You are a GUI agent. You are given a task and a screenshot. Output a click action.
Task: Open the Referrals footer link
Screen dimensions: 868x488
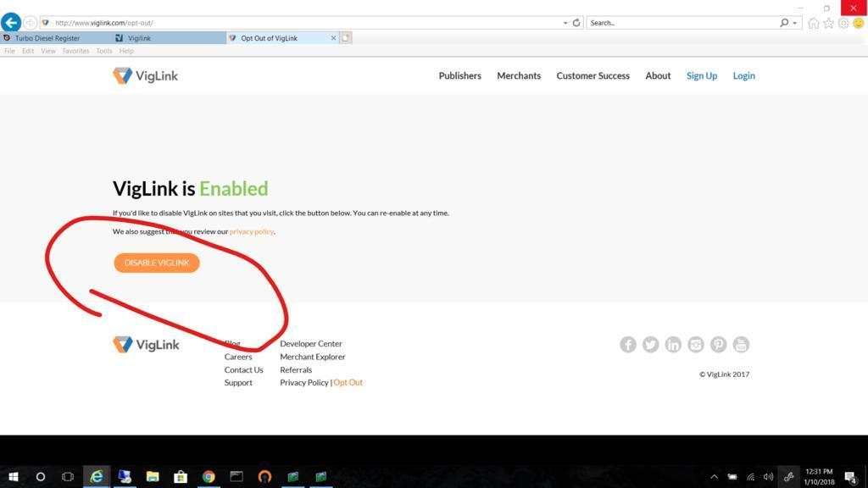coord(296,369)
